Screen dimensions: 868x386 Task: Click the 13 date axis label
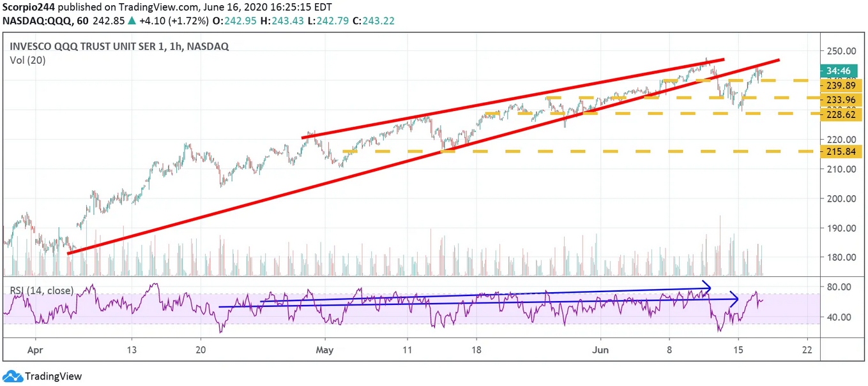[131, 350]
